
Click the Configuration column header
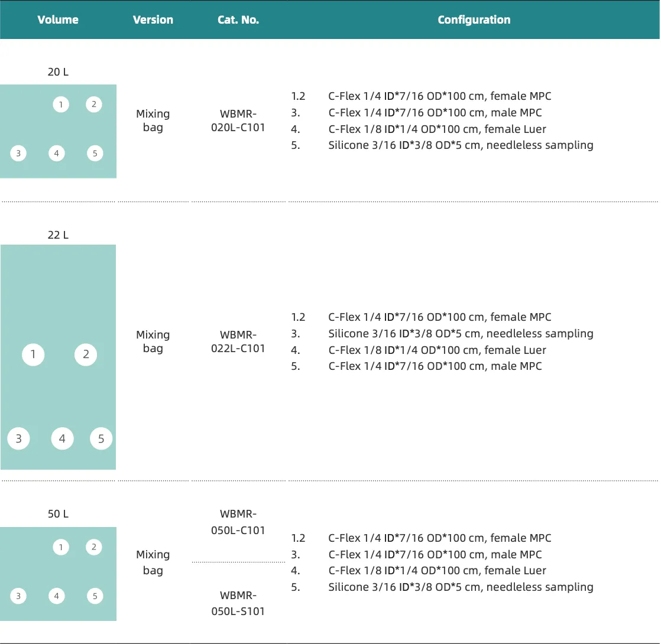(x=474, y=20)
